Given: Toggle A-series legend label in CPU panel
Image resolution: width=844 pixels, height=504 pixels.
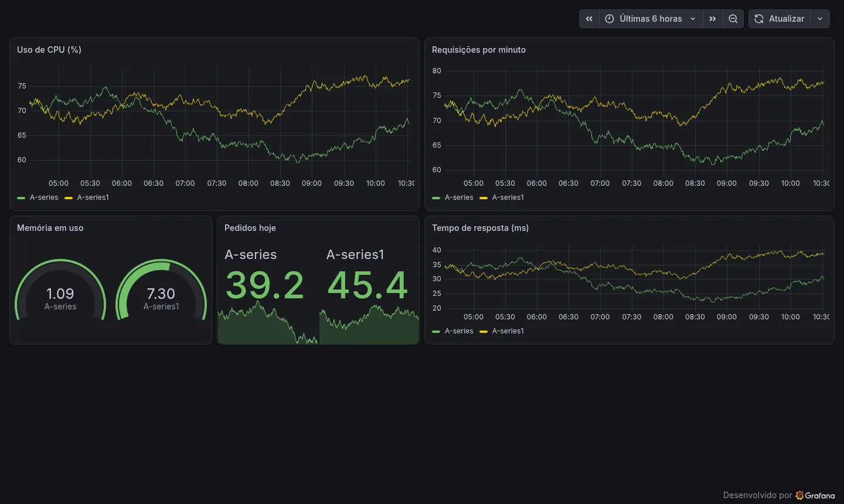Looking at the screenshot, I should (44, 197).
